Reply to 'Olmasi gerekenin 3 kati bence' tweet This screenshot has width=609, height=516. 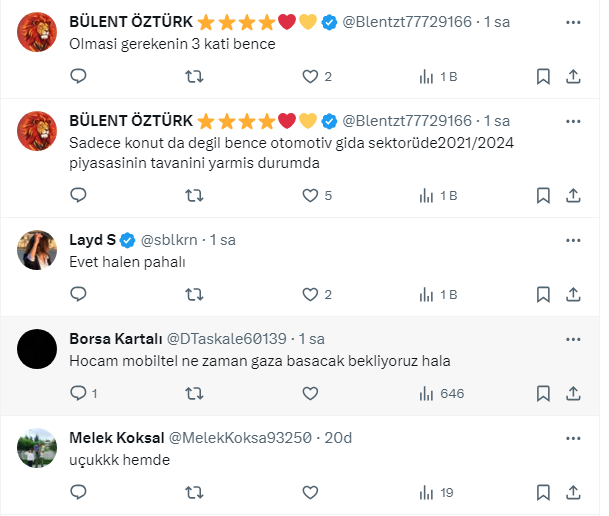pos(79,76)
